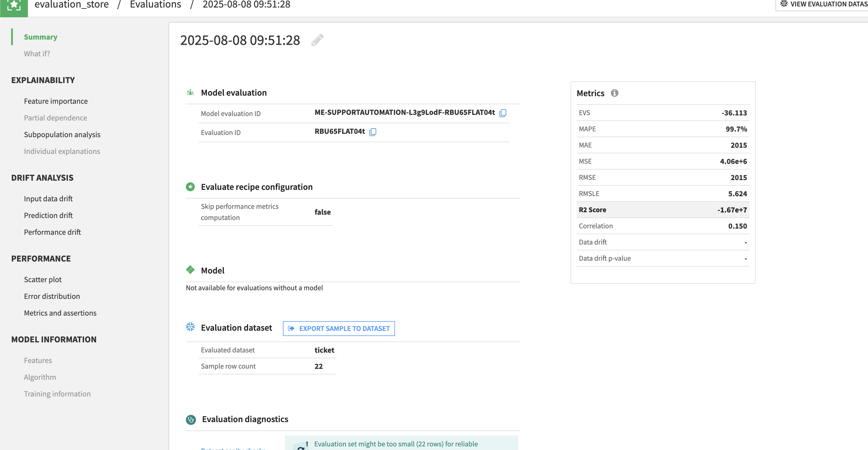Copy the Model evaluation ID
This screenshot has width=868, height=450.
[503, 113]
